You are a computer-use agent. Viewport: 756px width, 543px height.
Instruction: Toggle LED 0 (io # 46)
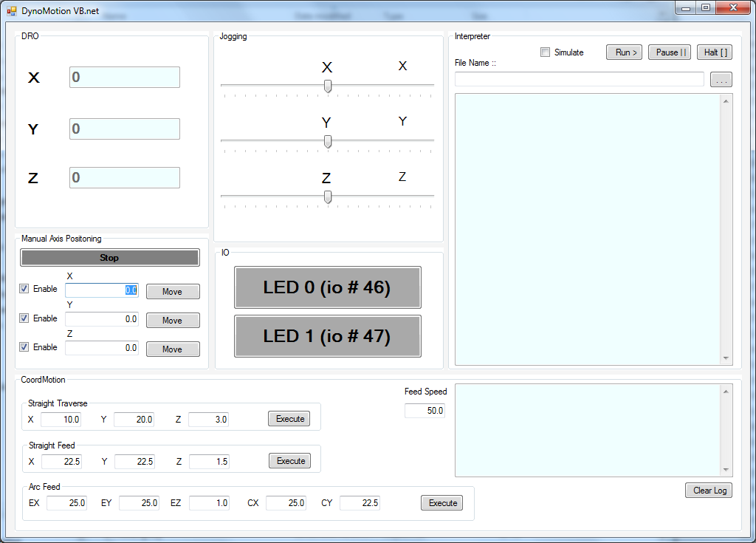pos(327,287)
